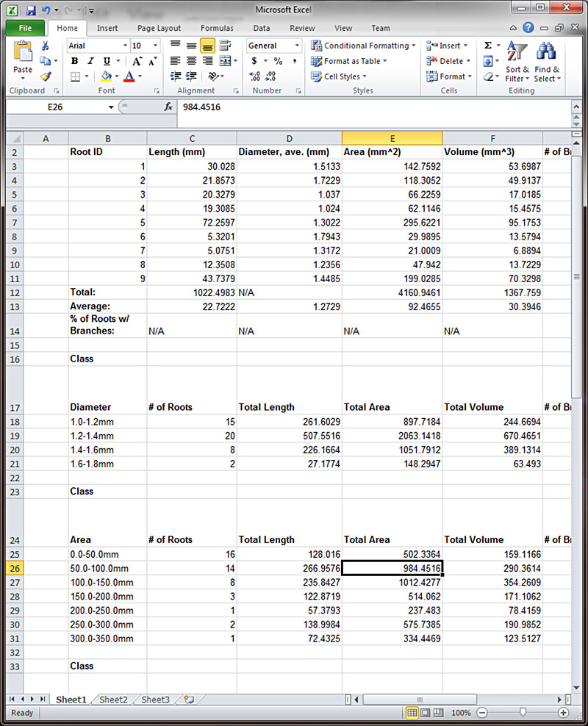The width and height of the screenshot is (588, 726).
Task: Click the Wrap Text icon
Action: [x=226, y=46]
